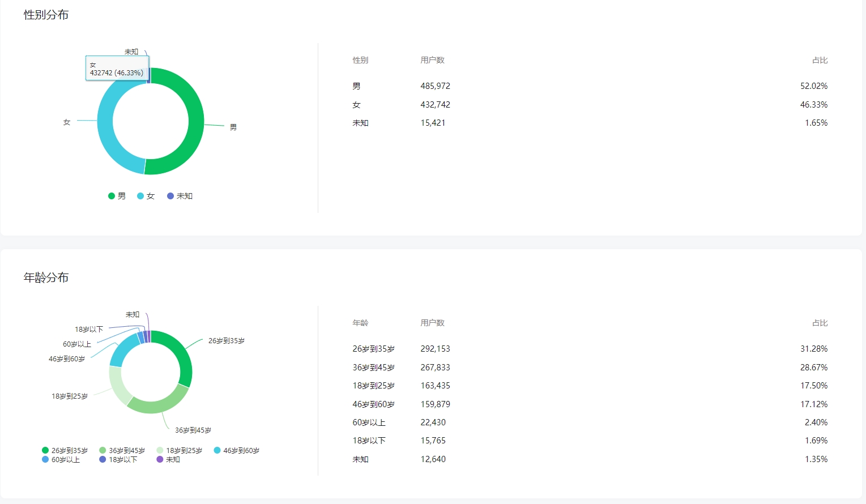This screenshot has height=504, width=866.
Task: Click the user count 163,435
Action: point(435,386)
